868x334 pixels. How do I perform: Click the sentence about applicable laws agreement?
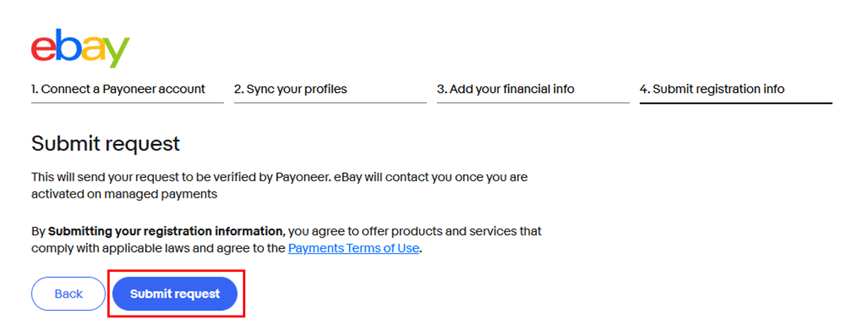(x=286, y=240)
